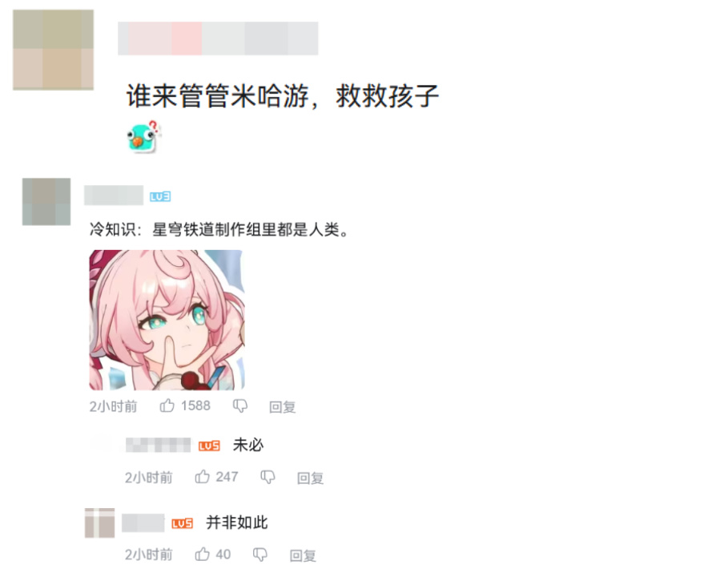The width and height of the screenshot is (728, 577).
Task: Reply to the comment with 1588 likes
Action: click(x=282, y=407)
